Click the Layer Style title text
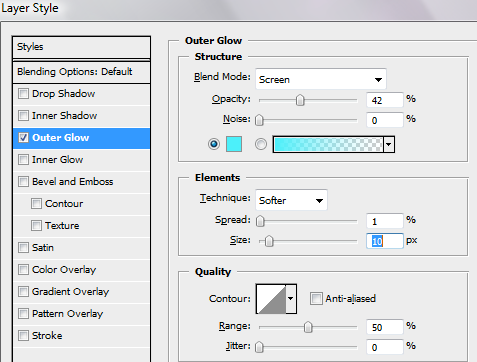Image resolution: width=477 pixels, height=362 pixels. click(x=30, y=8)
